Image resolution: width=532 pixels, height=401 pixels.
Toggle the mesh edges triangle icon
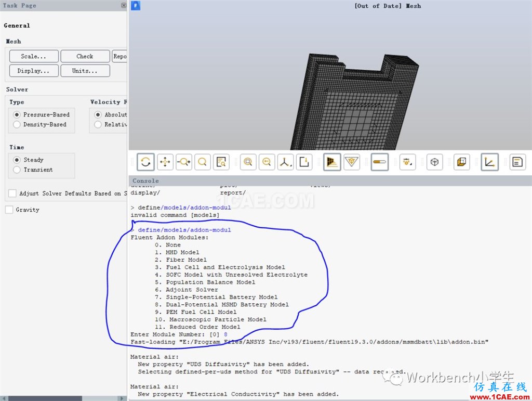pyautogui.click(x=352, y=162)
